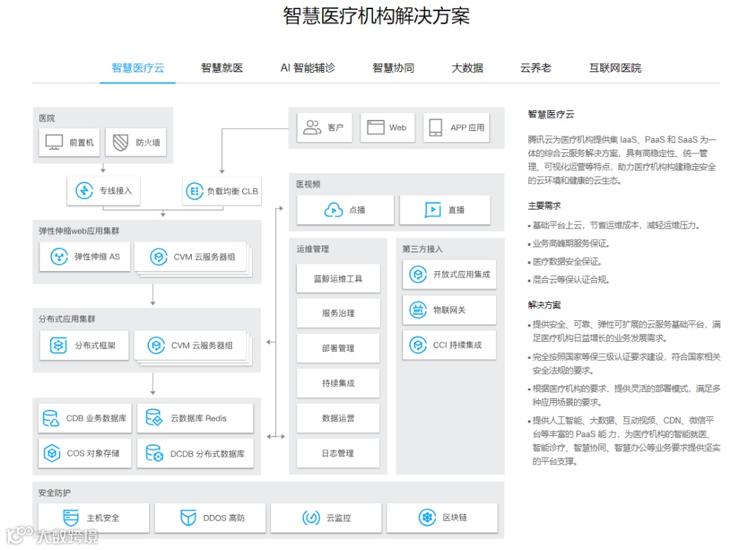Image resolution: width=756 pixels, height=550 pixels.
Task: Click the COS 对象存储 icon
Action: (52, 453)
